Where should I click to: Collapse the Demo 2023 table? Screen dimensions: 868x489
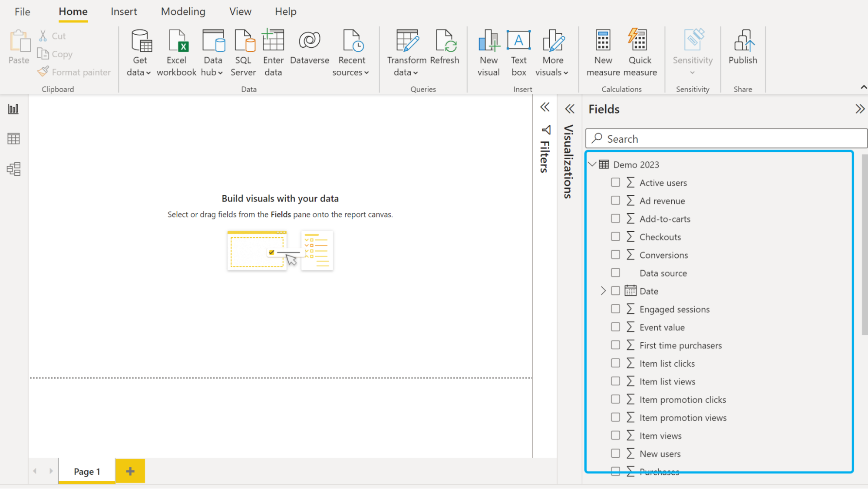[592, 164]
